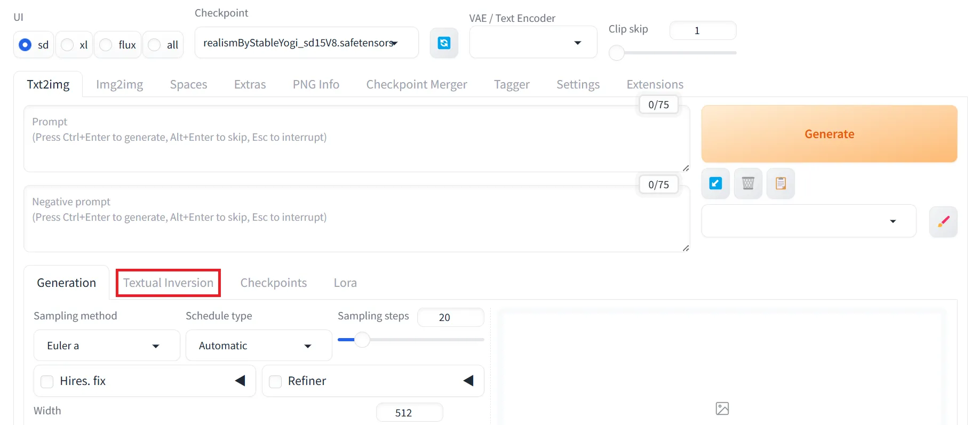Open the Checkpoint model dropdown
Screen dimensions: 980x425
pos(306,43)
